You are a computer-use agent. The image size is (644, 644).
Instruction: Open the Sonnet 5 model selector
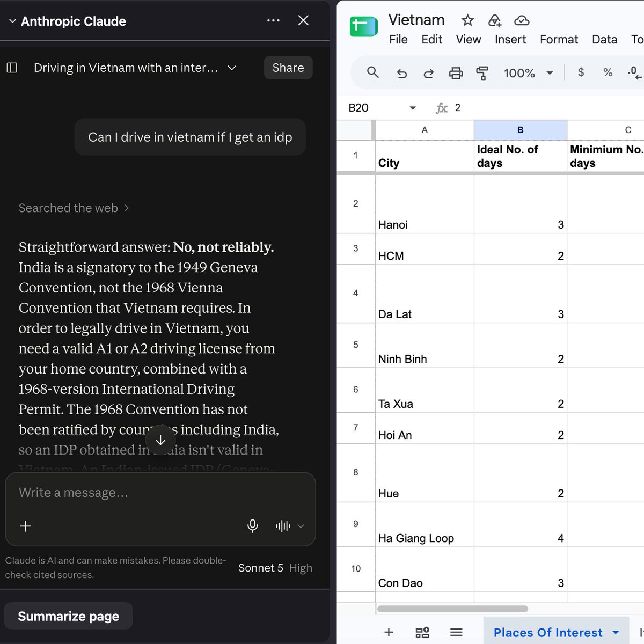(275, 568)
